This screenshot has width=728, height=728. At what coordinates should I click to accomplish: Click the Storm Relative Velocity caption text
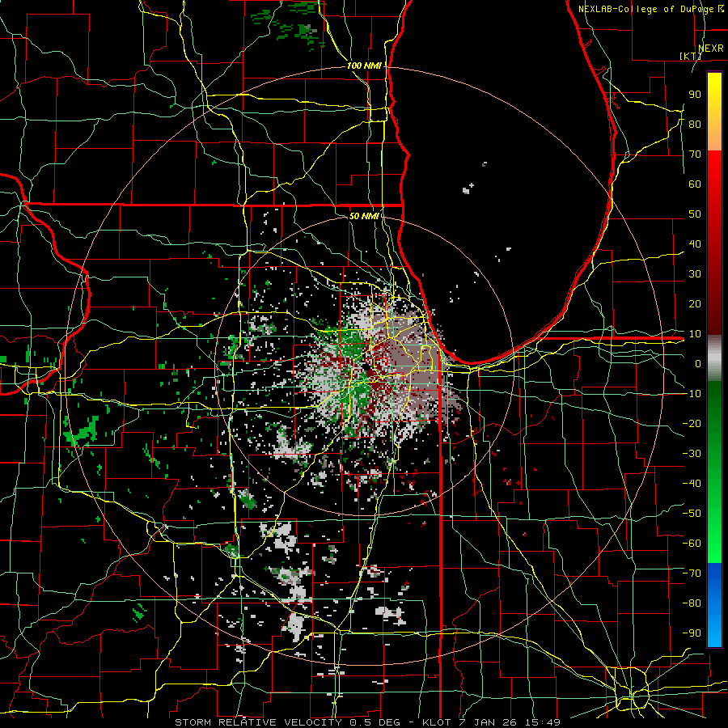click(367, 722)
